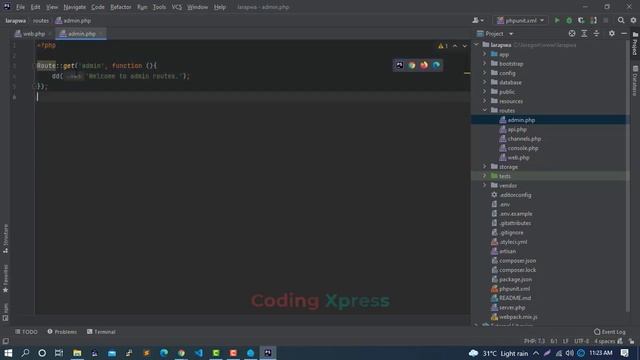Screen dimensions: 640x360
Task: Click PHP 7.3 language level in status bar
Action: 534,341
